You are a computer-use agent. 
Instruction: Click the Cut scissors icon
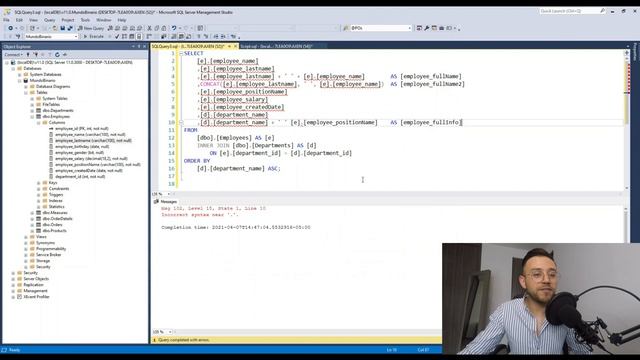click(x=149, y=28)
